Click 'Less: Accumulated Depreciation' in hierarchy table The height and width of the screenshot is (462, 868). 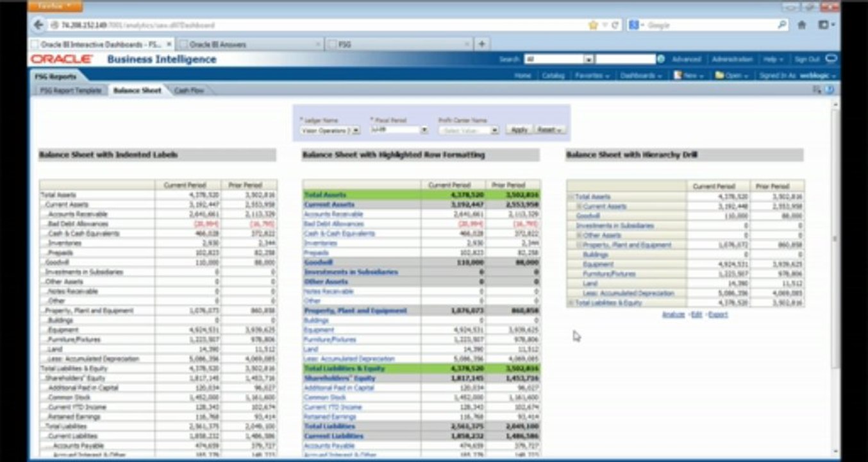[629, 293]
